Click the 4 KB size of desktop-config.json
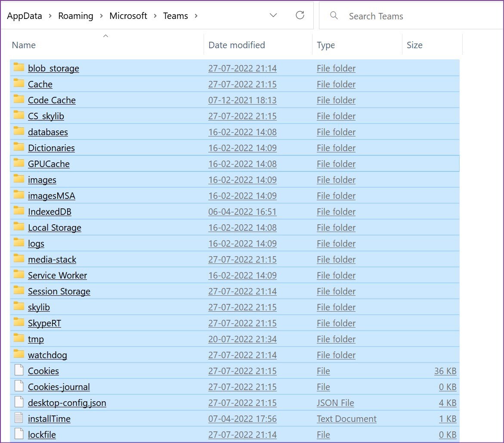Image resolution: width=504 pixels, height=443 pixels. (x=448, y=403)
